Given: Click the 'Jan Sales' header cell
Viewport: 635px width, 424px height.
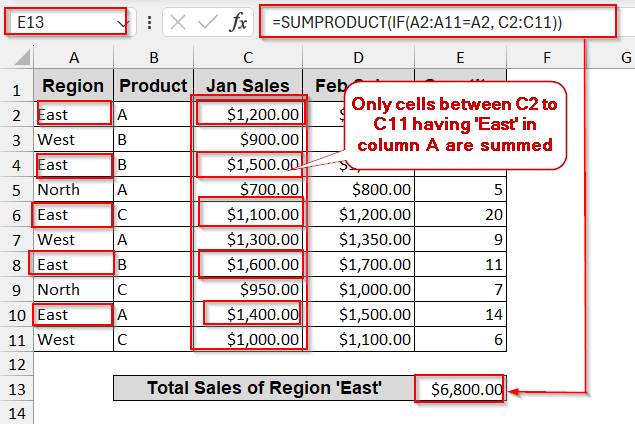Looking at the screenshot, I should 247,86.
